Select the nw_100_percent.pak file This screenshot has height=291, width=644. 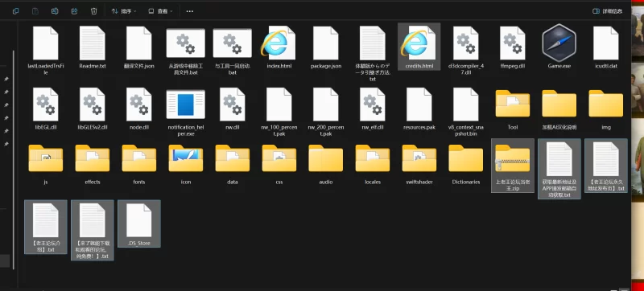[279, 113]
